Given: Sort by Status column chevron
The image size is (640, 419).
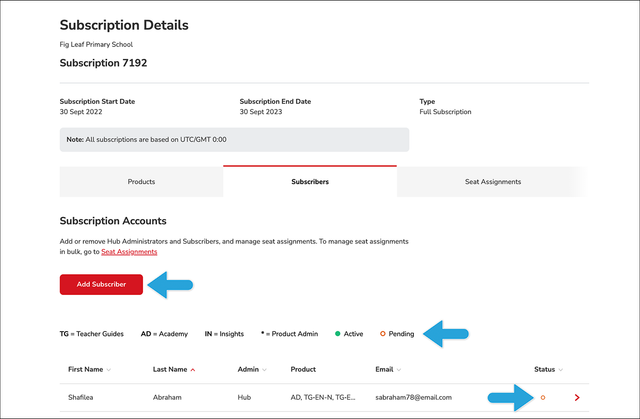Looking at the screenshot, I should (x=560, y=370).
